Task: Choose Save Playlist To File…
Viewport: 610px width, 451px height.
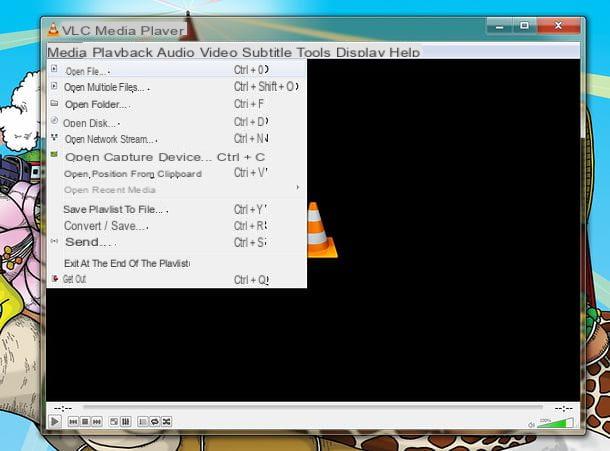Action: pos(177,209)
